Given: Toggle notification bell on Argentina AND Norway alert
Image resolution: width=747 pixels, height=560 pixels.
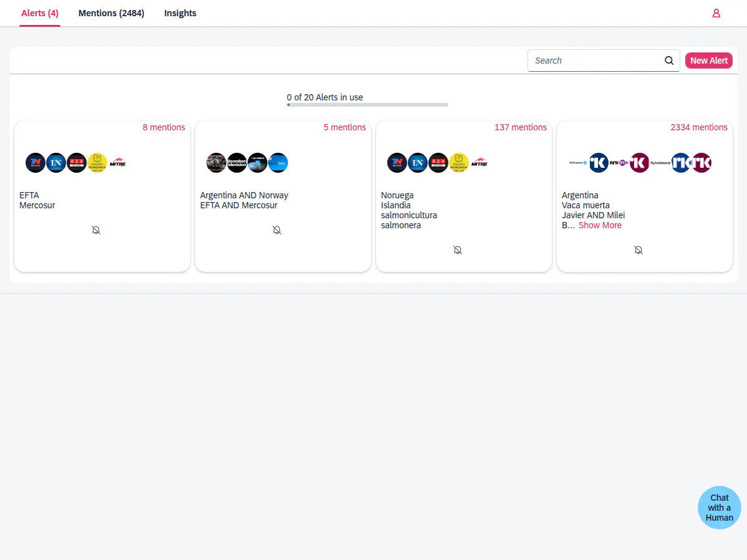Looking at the screenshot, I should tap(277, 230).
